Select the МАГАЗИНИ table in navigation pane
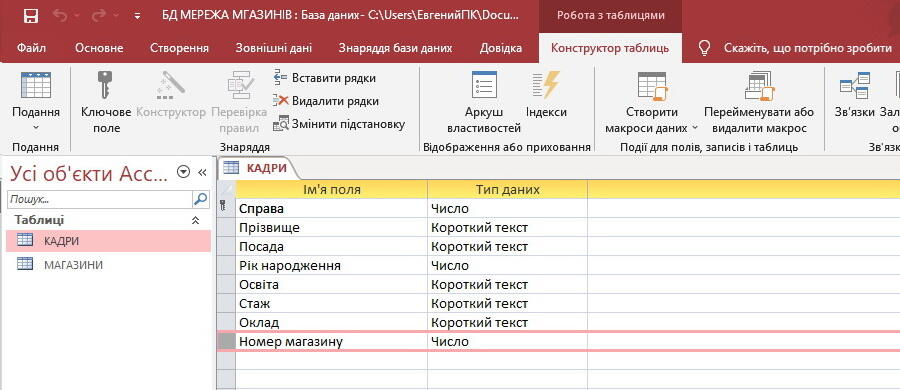This screenshot has width=900, height=390. (108, 265)
